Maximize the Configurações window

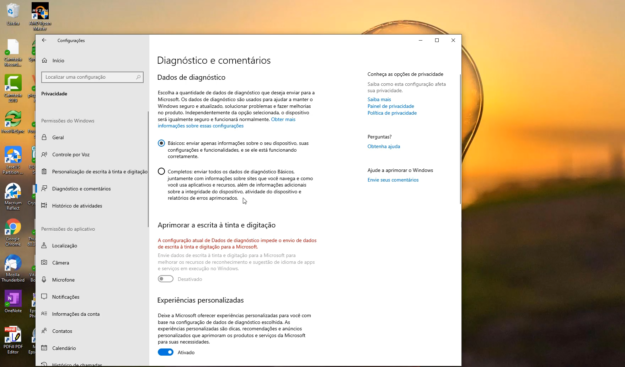[x=437, y=40]
